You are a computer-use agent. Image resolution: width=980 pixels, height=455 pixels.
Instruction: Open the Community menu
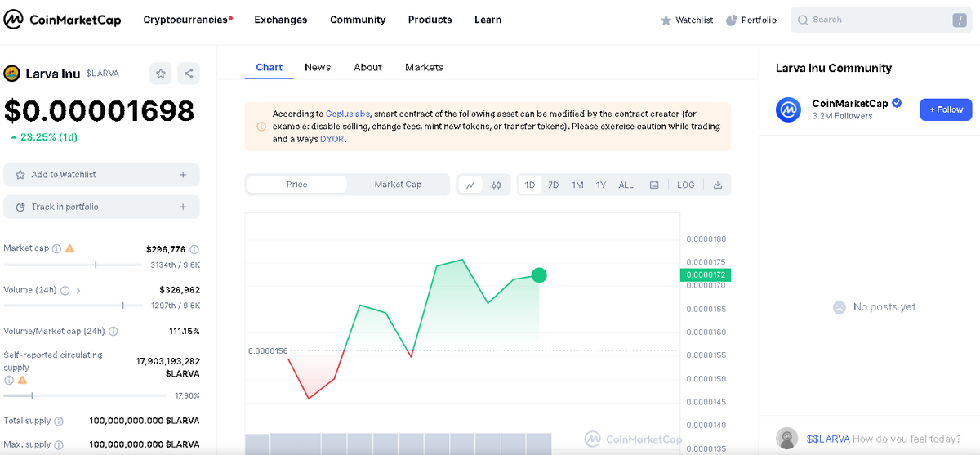[x=358, y=20]
